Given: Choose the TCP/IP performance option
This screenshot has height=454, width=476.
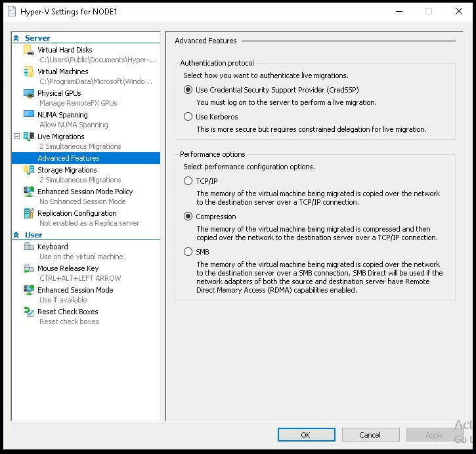Looking at the screenshot, I should point(188,181).
